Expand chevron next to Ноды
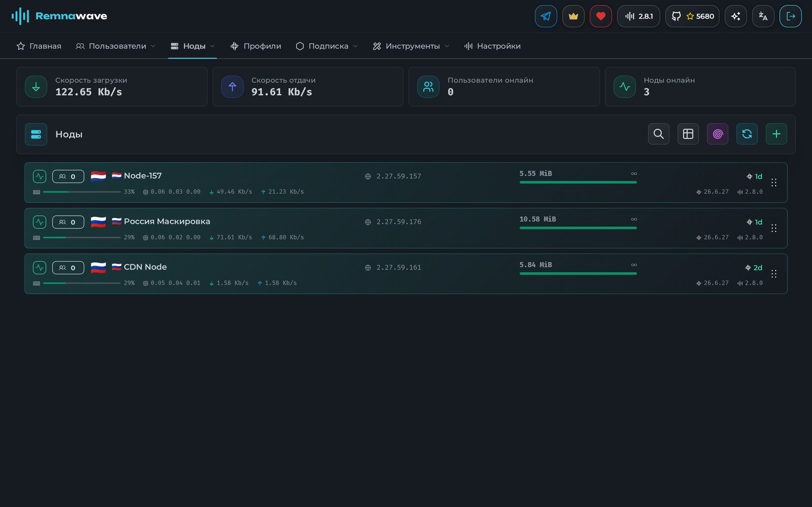This screenshot has height=507, width=812. point(213,46)
